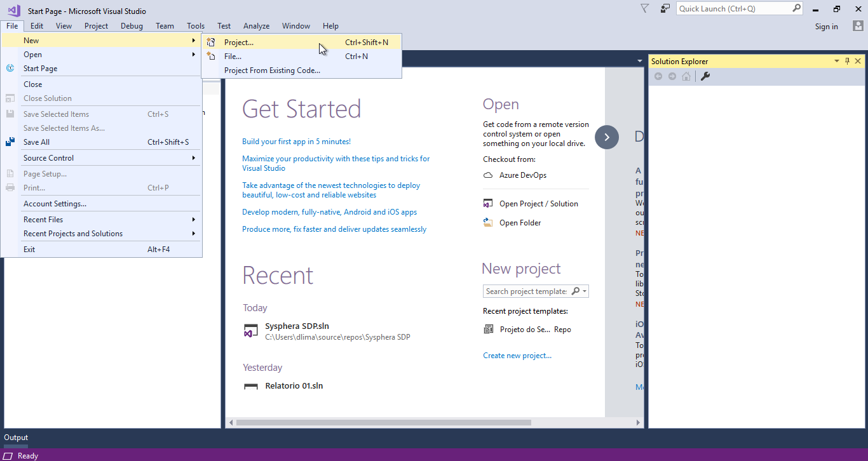This screenshot has height=461, width=868.
Task: Open the Output panel tab
Action: tap(16, 438)
